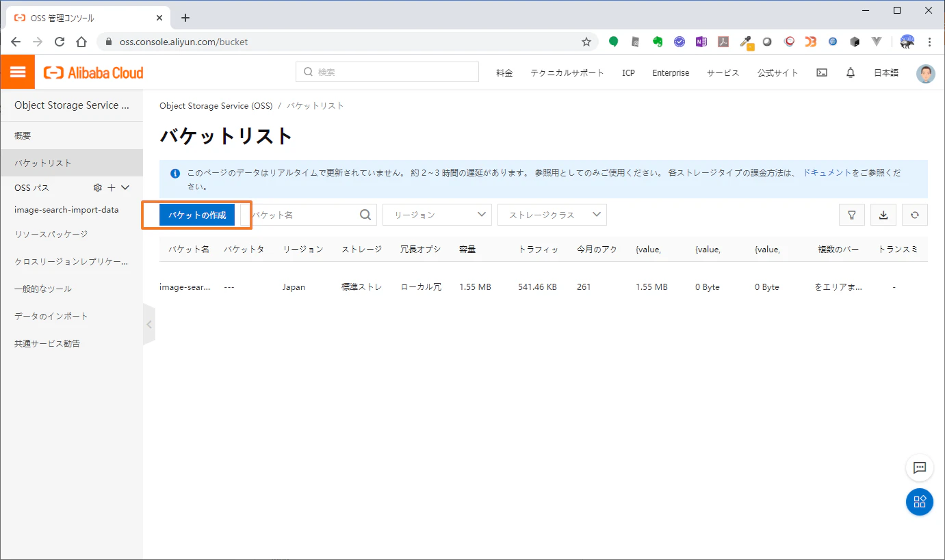Select the OSS 管理コンソール browser tab
The width and height of the screenshot is (945, 560).
(x=87, y=18)
